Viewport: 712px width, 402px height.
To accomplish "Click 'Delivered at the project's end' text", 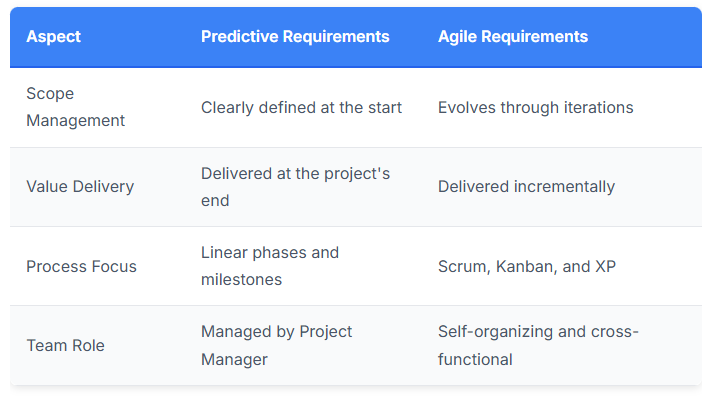I will 296,187.
